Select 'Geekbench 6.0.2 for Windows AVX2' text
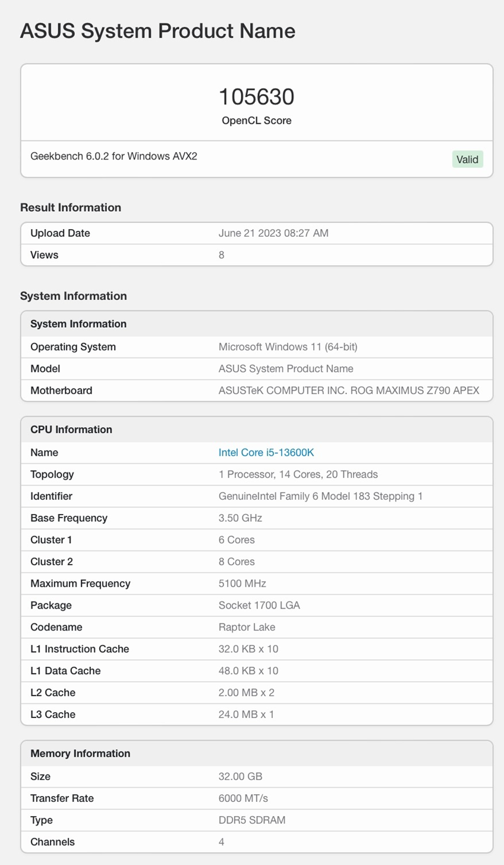 (x=114, y=156)
